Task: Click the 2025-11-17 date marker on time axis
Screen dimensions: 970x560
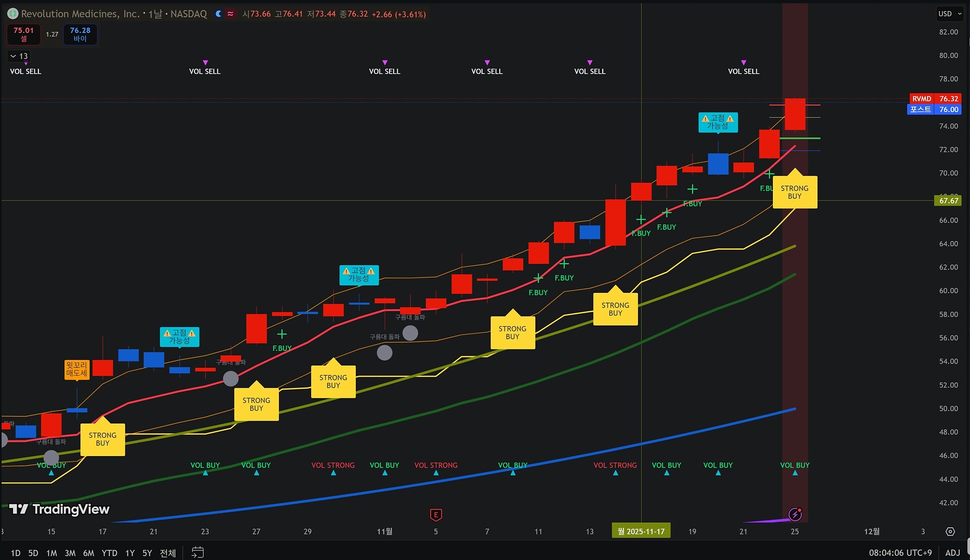Action: [641, 531]
